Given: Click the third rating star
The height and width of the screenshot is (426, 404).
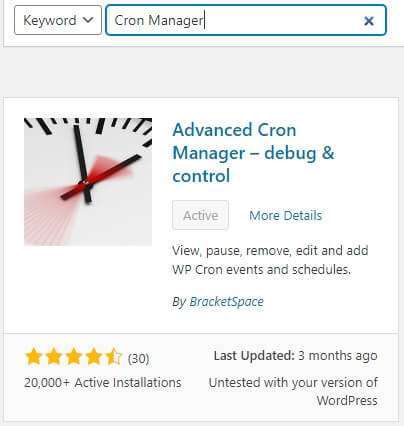Looking at the screenshot, I should coord(74,357).
